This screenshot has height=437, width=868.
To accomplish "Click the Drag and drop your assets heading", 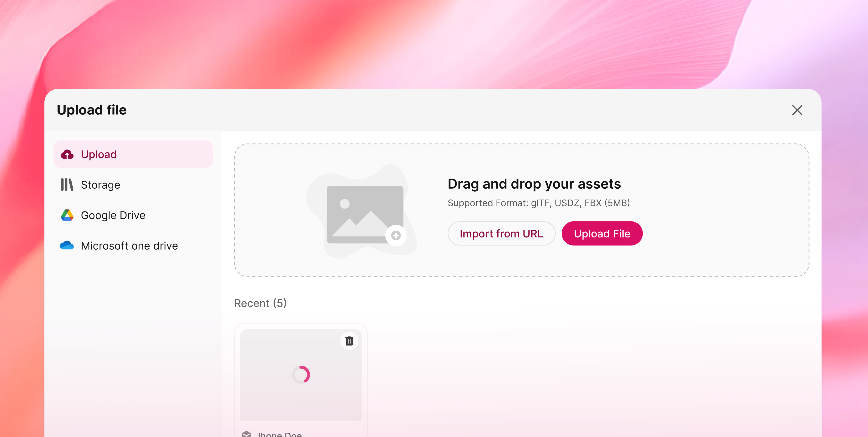I will pos(534,184).
